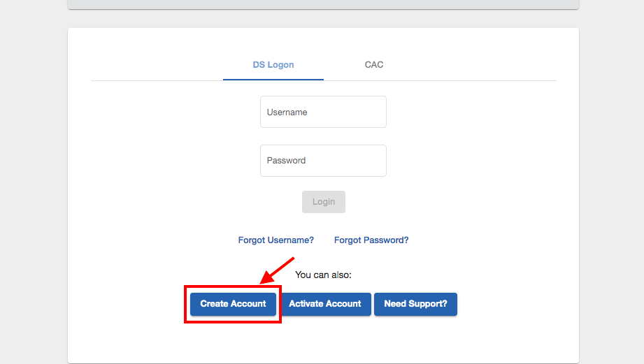Screen dimensions: 644x364
Task: Start registration with the Create Account button
Action: tap(233, 304)
